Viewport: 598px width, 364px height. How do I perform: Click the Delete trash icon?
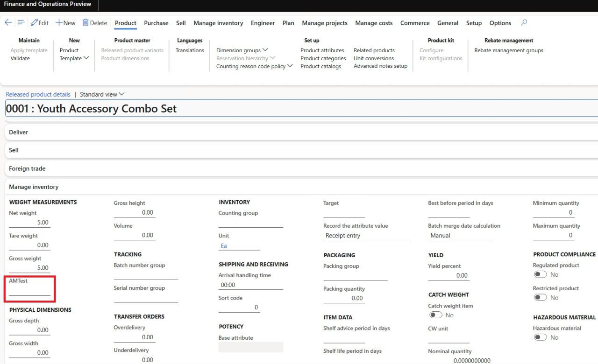click(x=95, y=22)
